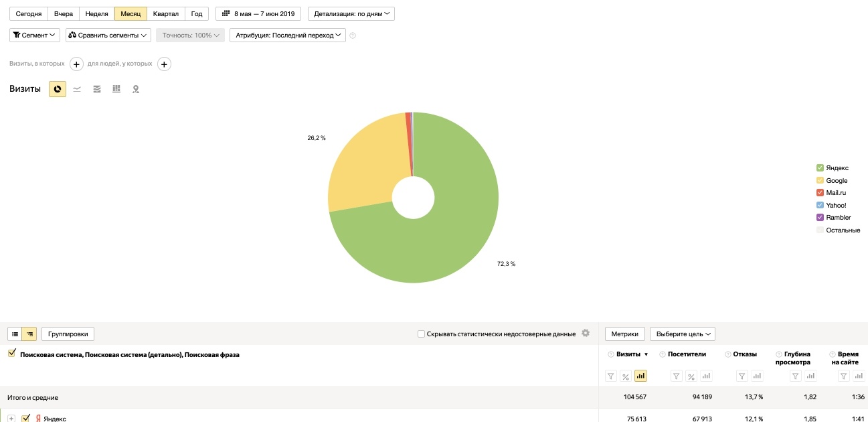
Task: Switch to the column chart view icon
Action: pyautogui.click(x=116, y=89)
